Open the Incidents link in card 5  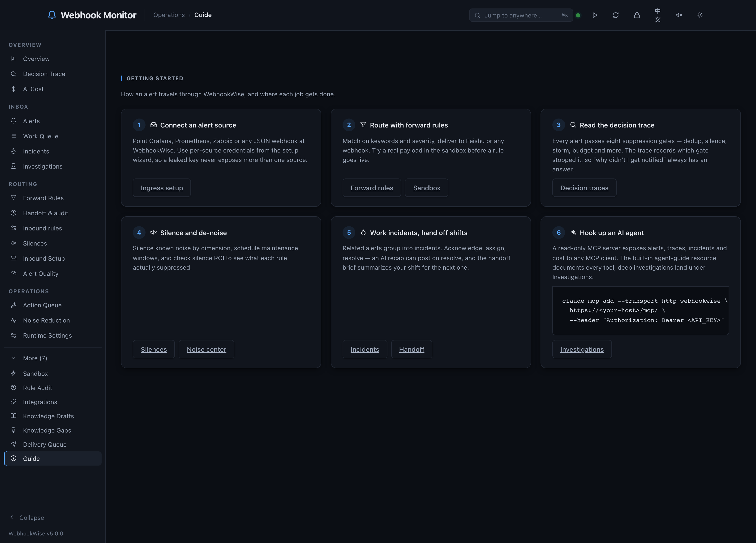click(365, 349)
